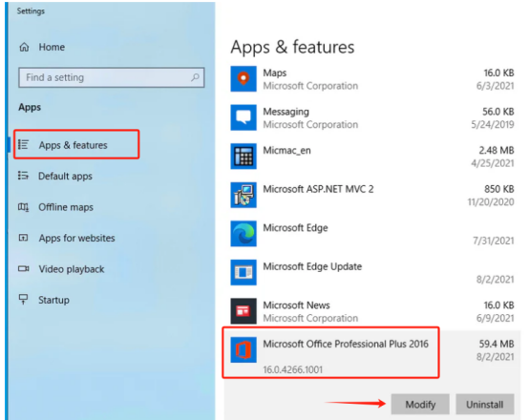The image size is (529, 420).
Task: Click Uninstall button for Office
Action: click(485, 404)
